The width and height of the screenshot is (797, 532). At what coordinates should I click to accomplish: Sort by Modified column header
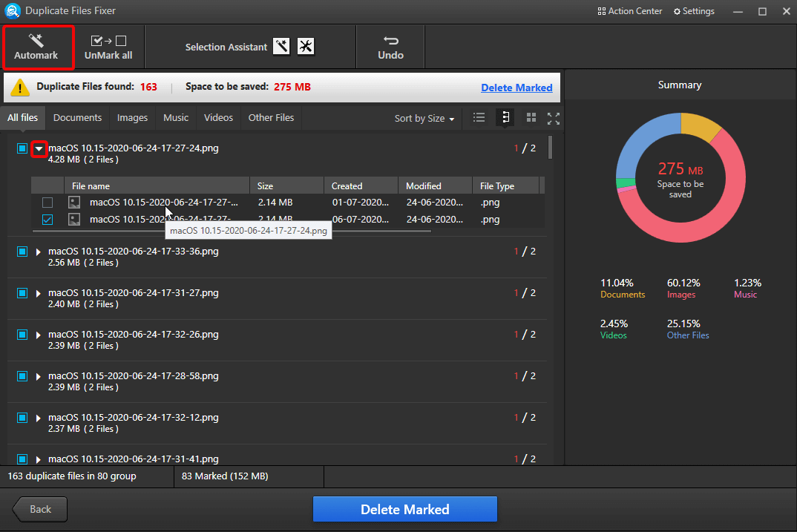435,186
